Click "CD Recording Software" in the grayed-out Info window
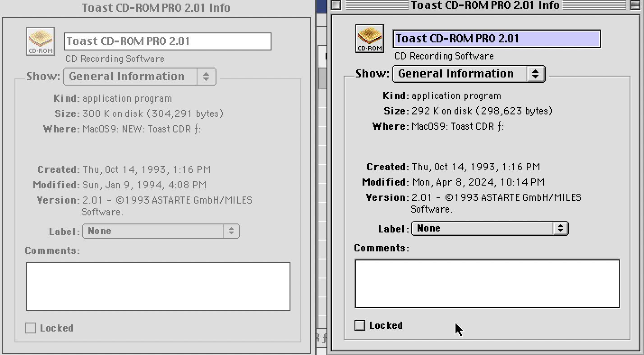This screenshot has height=355, width=644. (115, 59)
